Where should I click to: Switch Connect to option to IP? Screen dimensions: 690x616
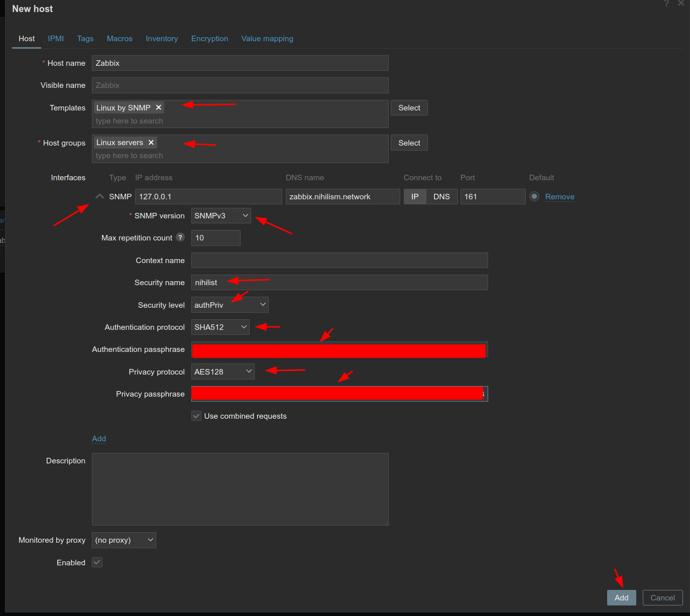[415, 196]
